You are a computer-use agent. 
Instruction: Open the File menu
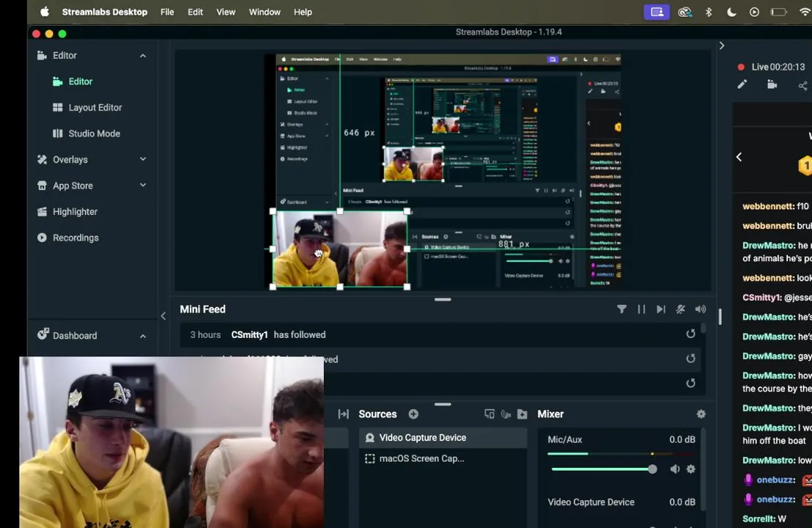click(167, 12)
